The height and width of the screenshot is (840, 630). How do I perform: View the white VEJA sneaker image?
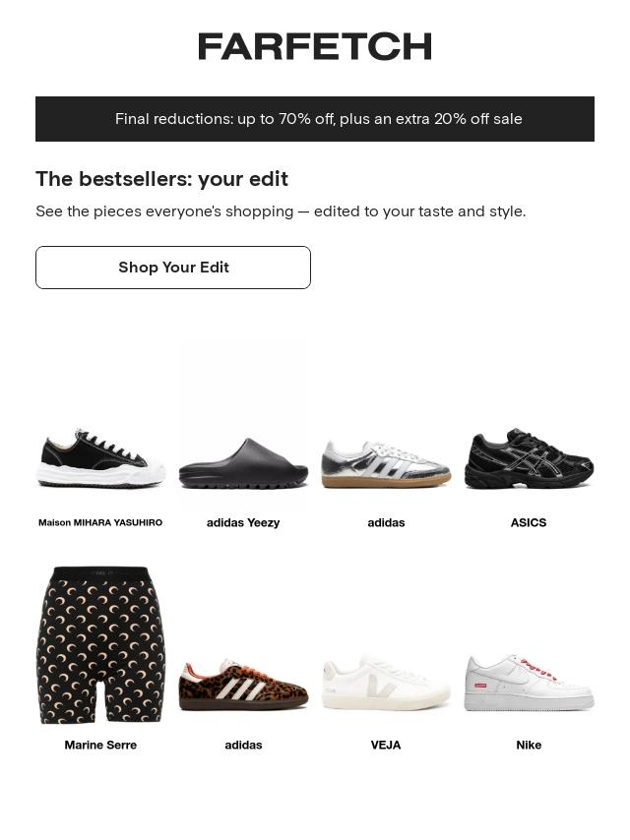click(x=386, y=683)
